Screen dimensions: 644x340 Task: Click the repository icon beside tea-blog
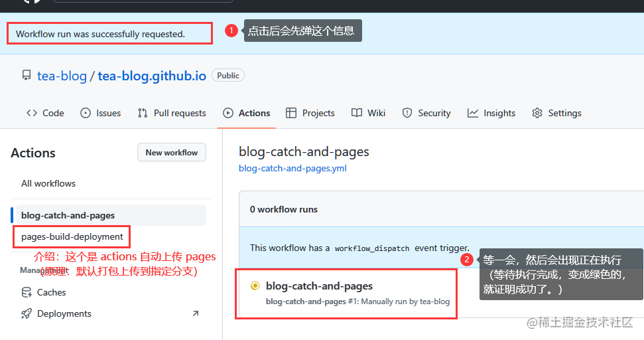click(27, 75)
